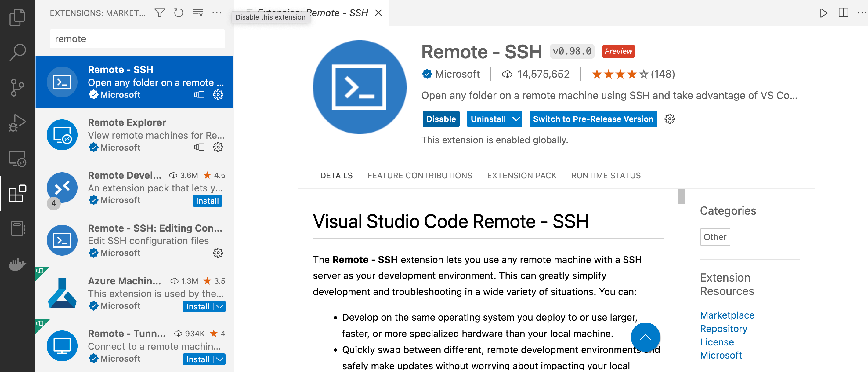Expand Install dropdown for Azure Machine Learning
Viewport: 868px width, 372px height.
tap(220, 307)
